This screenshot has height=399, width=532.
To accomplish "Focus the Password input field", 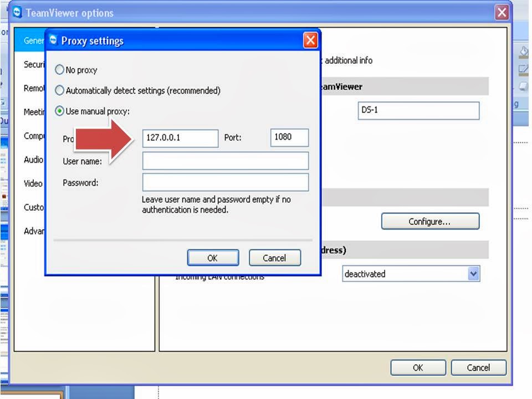I will 226,182.
